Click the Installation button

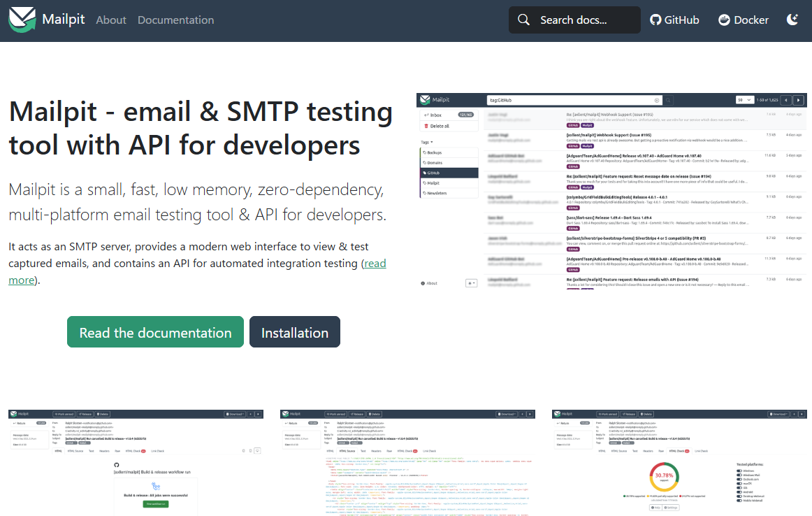pos(295,332)
